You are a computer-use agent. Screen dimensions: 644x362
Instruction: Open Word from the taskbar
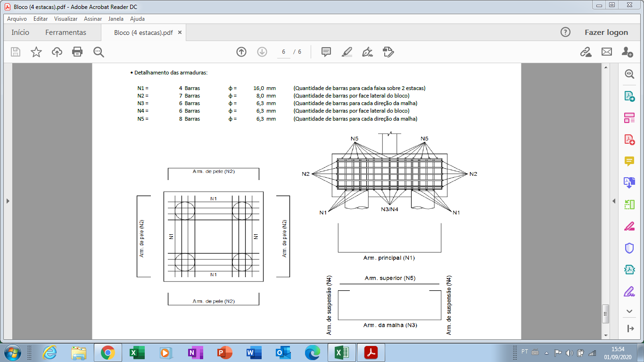254,353
